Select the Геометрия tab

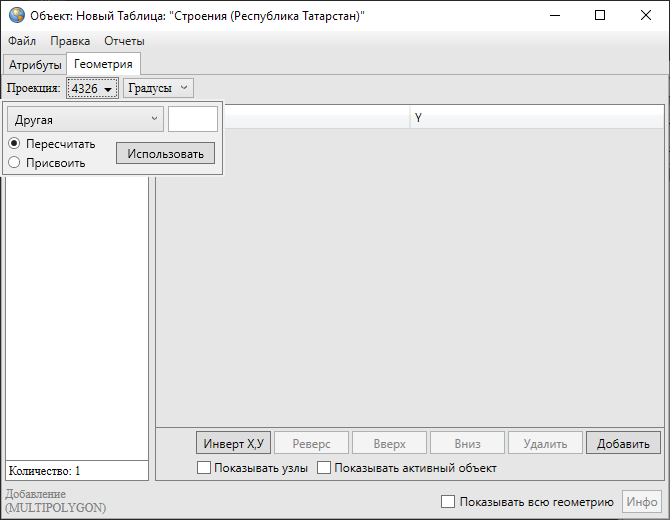(103, 64)
